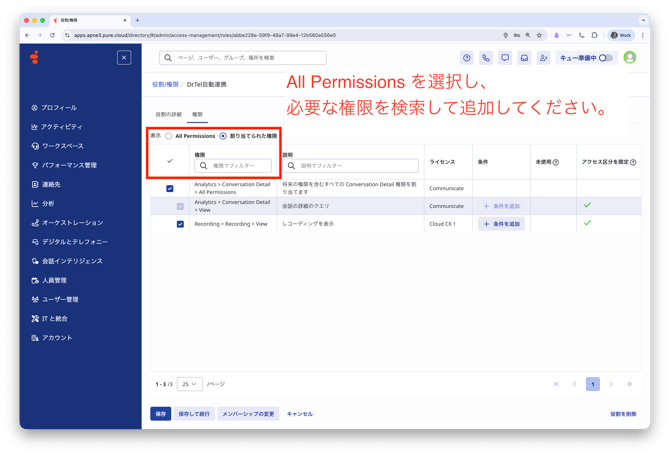Collapse the sidebar with the X button

[124, 58]
